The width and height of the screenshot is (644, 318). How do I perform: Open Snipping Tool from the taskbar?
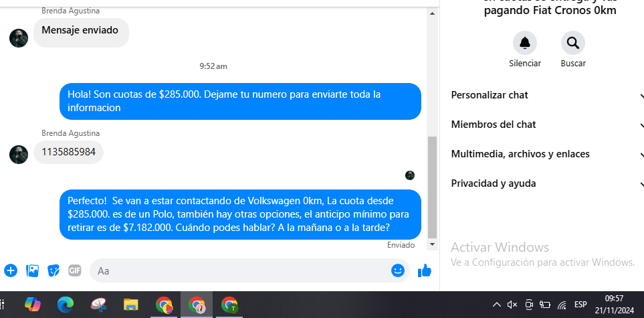98,305
